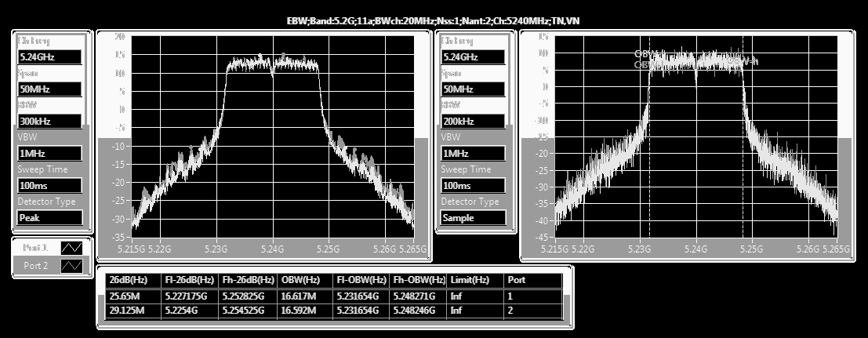The image size is (868, 338).
Task: Select the 25.65M table cell
Action: pyautogui.click(x=133, y=296)
